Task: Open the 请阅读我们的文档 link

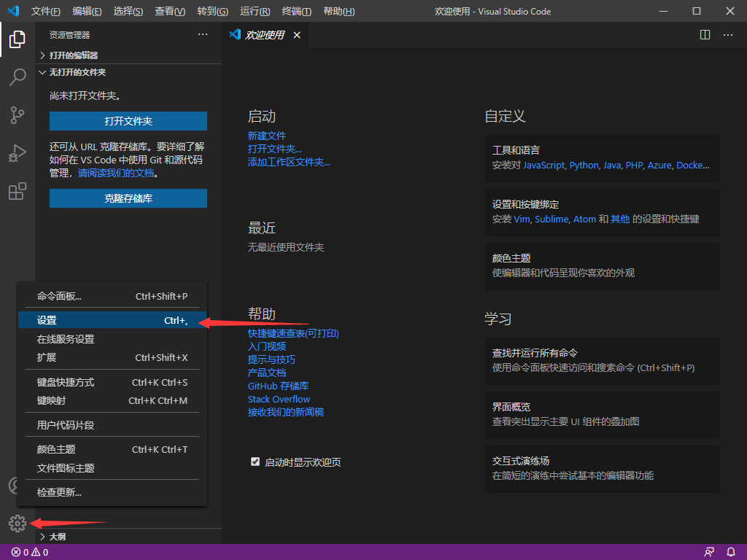Action: point(116,173)
